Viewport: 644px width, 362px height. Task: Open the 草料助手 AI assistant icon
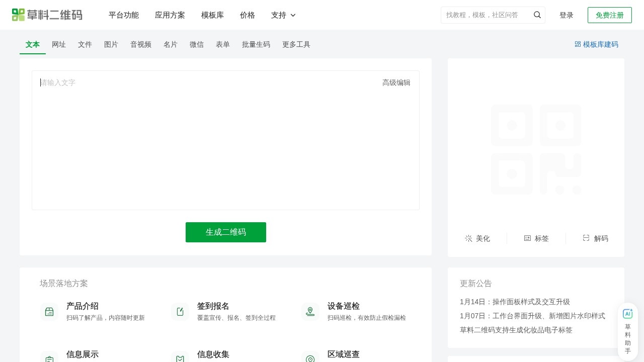[628, 313]
